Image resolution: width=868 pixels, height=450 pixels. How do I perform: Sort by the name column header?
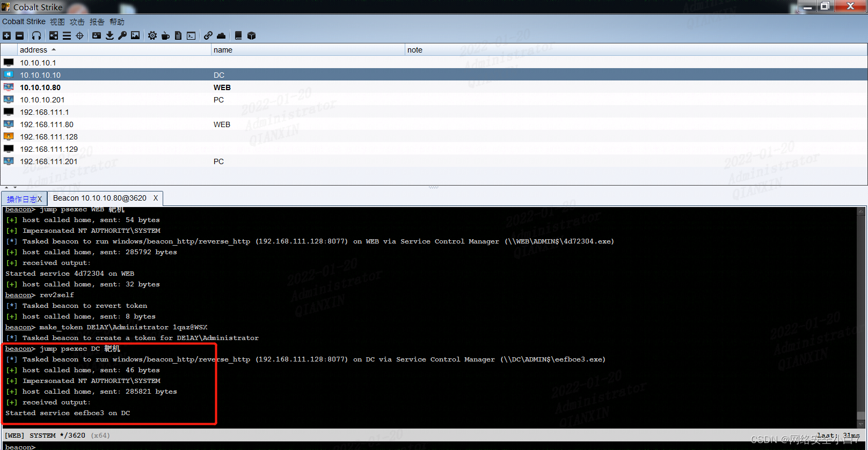click(x=308, y=50)
